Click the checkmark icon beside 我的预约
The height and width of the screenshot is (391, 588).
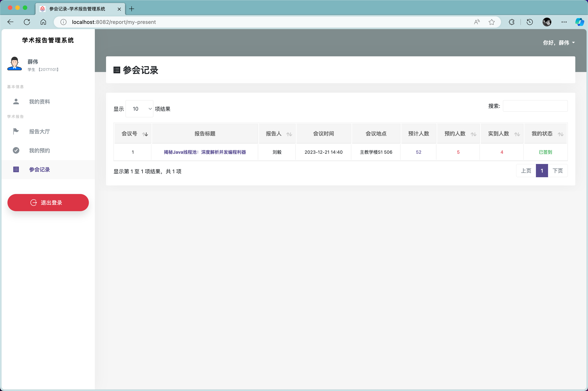pyautogui.click(x=16, y=150)
